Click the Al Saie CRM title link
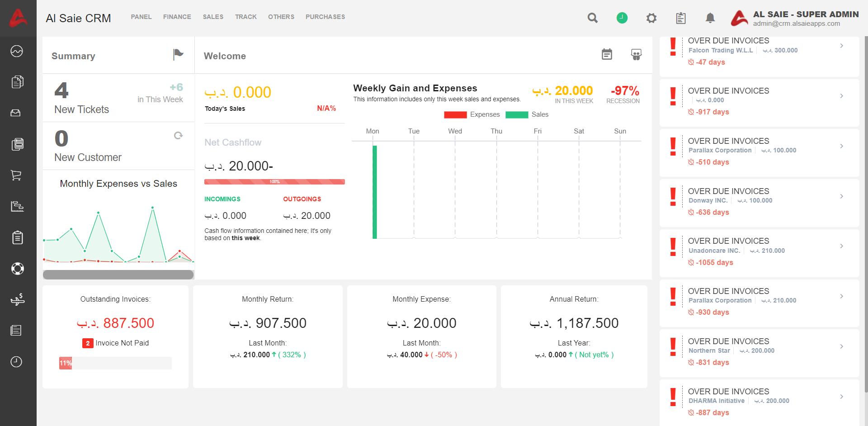The height and width of the screenshot is (426, 868). 78,18
